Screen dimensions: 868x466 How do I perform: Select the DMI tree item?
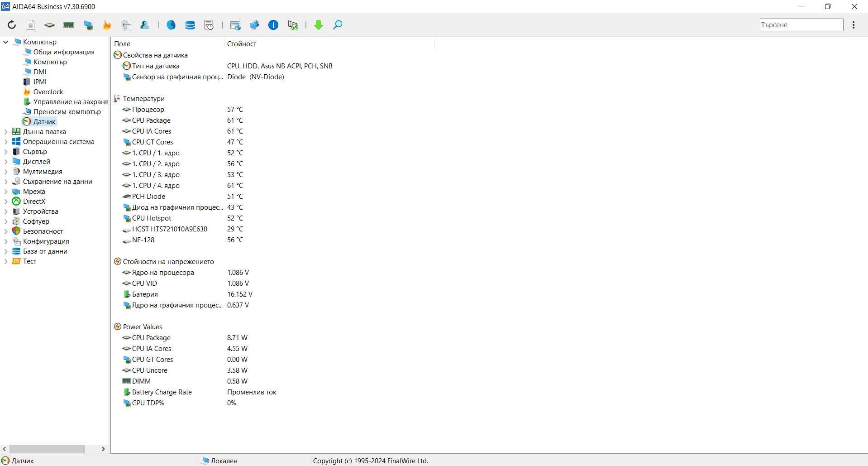pos(40,72)
